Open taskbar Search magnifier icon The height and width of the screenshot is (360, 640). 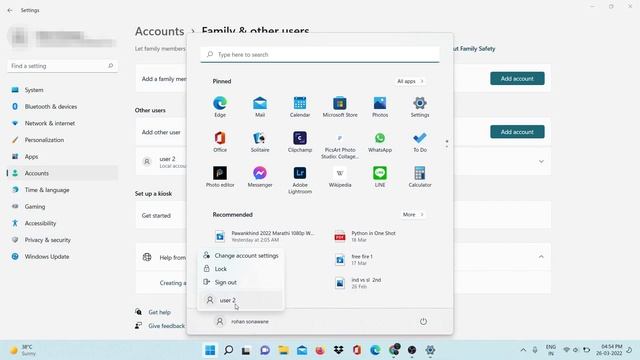coord(229,350)
